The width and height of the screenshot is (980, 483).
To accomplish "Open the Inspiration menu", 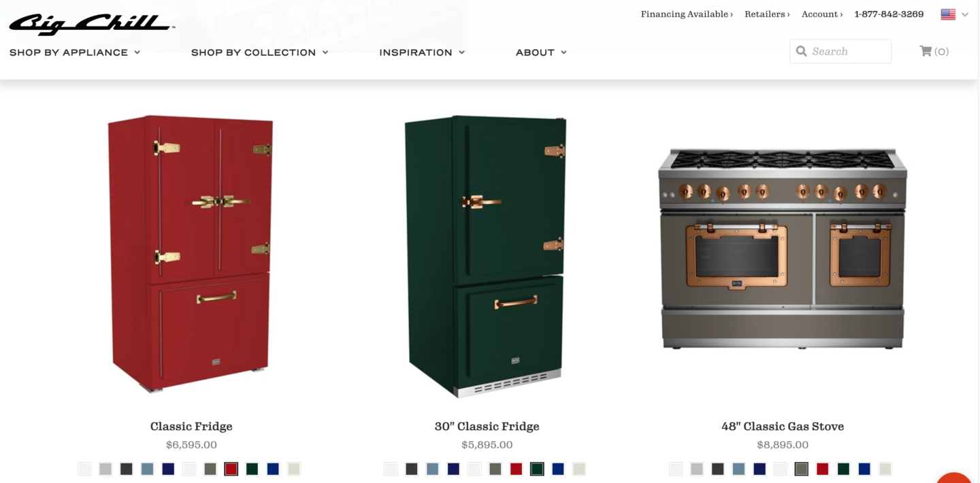I will (x=422, y=52).
